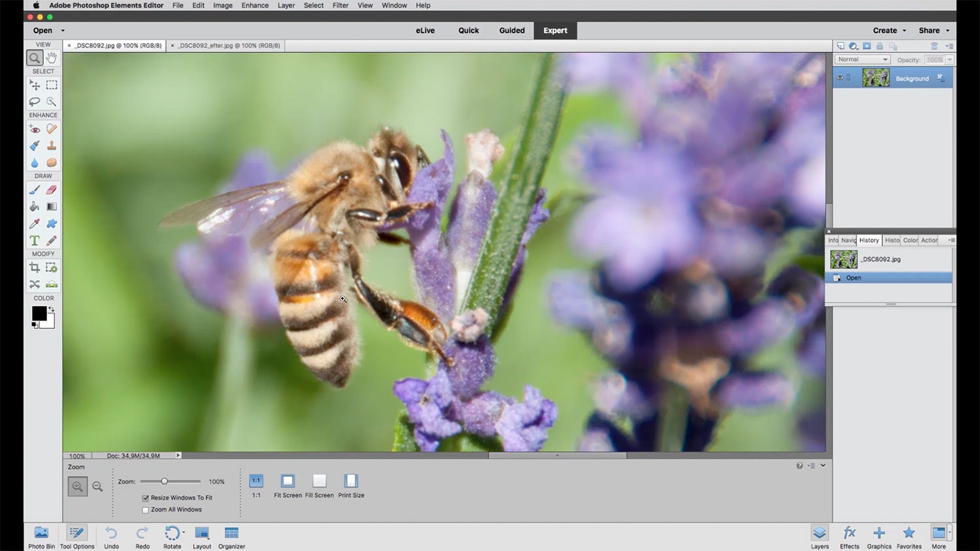Open the Normal blend mode dropdown
The image size is (980, 551).
click(x=862, y=59)
